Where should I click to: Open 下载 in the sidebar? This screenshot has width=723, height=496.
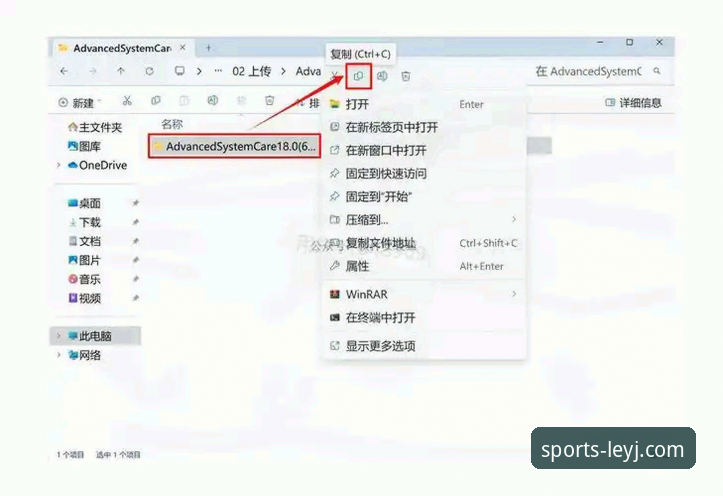pos(84,222)
